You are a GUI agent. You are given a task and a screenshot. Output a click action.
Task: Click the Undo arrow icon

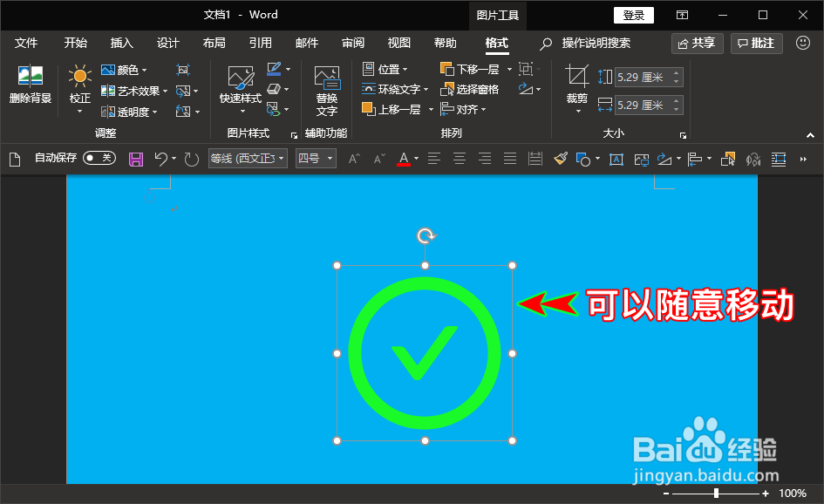tap(160, 159)
